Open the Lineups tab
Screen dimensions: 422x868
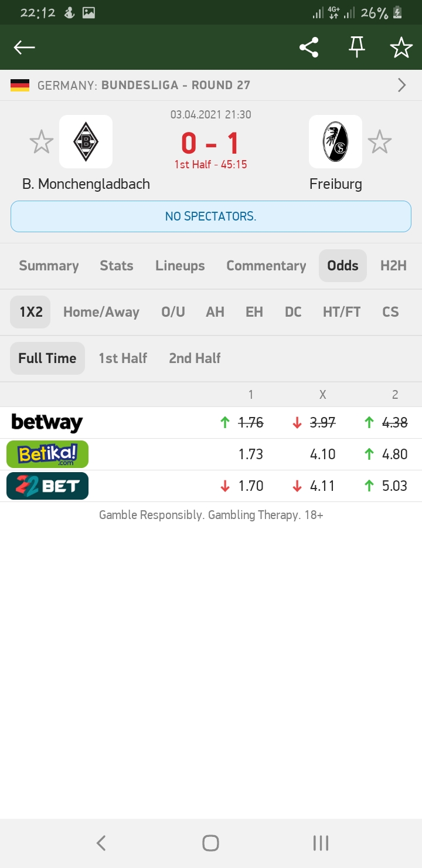[180, 266]
